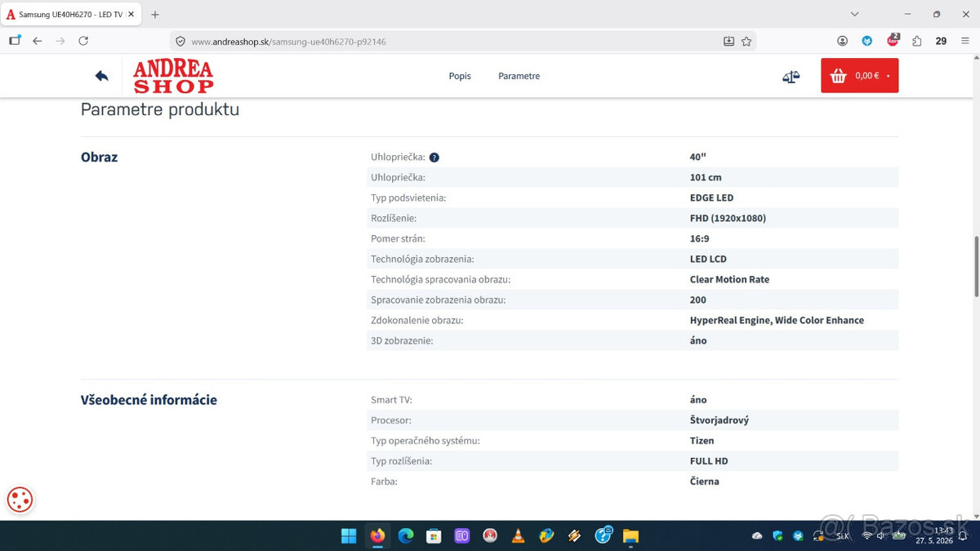This screenshot has width=980, height=551.
Task: Launch VLC media player from taskbar
Action: [518, 536]
